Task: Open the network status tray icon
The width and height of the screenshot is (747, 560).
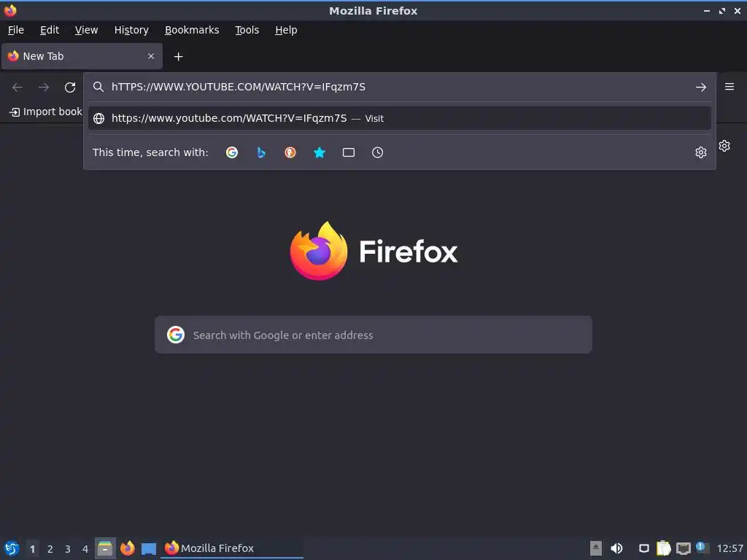Action: [683, 548]
